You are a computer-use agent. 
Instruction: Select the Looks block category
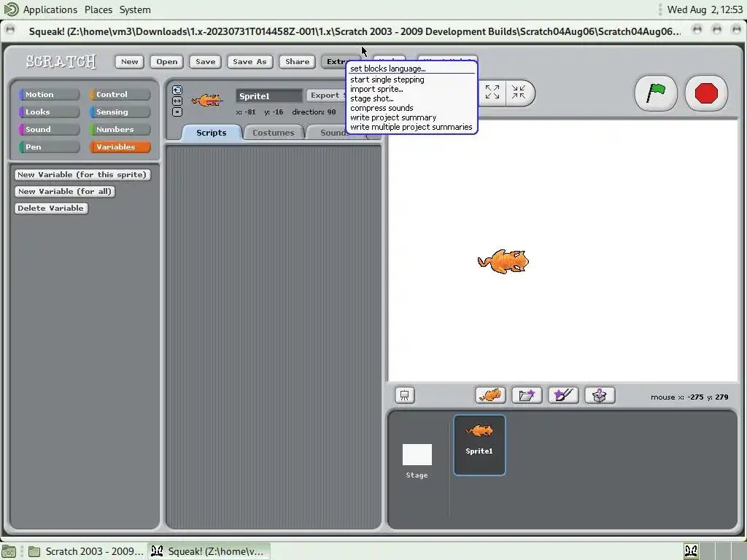point(49,112)
